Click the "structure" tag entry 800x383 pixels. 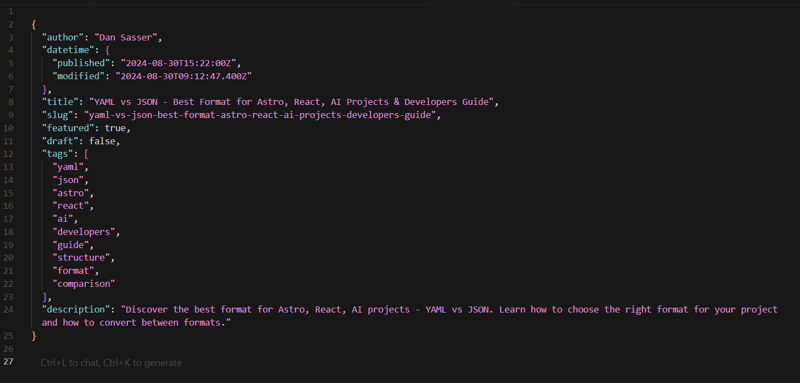(81, 258)
